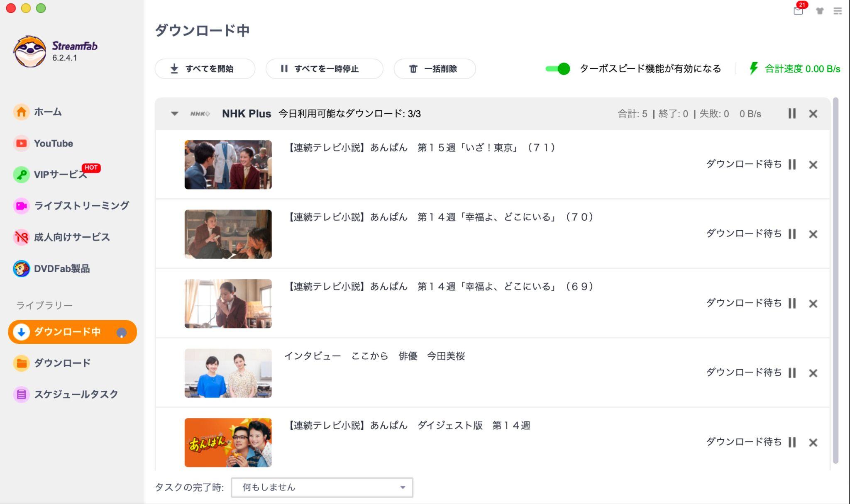Click the purple schedule task icon

pos(21,394)
